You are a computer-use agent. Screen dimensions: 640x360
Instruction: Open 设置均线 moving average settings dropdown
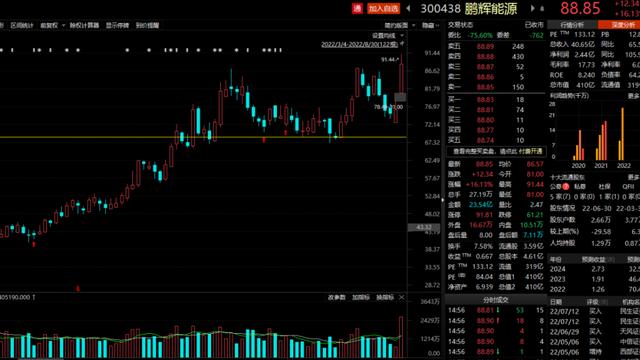coord(388,36)
